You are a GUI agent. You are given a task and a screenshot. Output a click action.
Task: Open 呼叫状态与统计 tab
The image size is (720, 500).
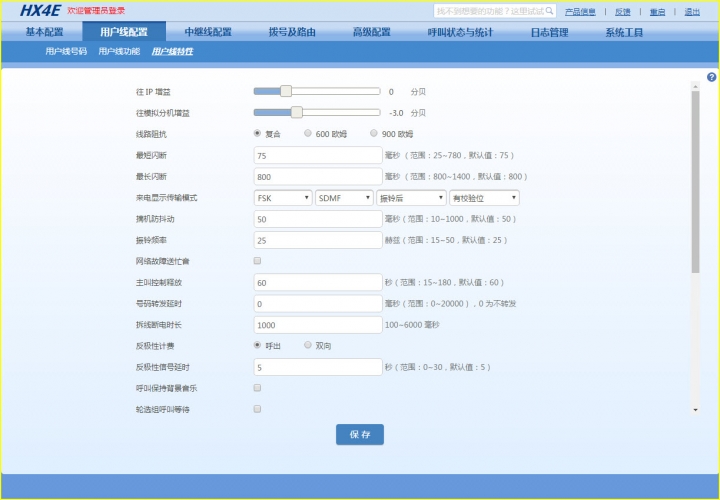pyautogui.click(x=460, y=32)
